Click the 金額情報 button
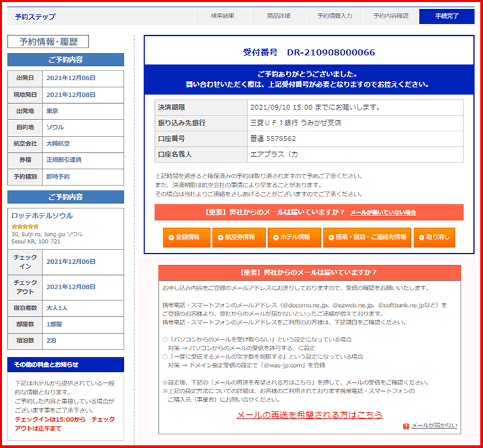 click(184, 237)
